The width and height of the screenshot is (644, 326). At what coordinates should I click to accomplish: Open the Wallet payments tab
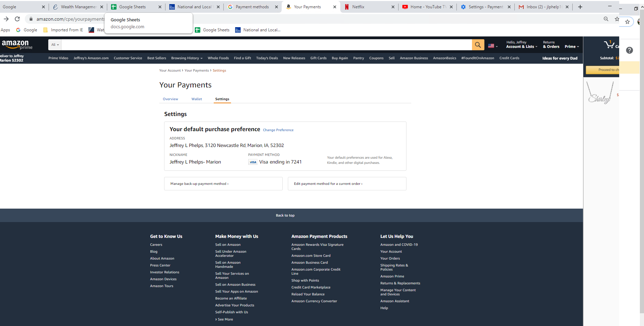click(x=197, y=99)
